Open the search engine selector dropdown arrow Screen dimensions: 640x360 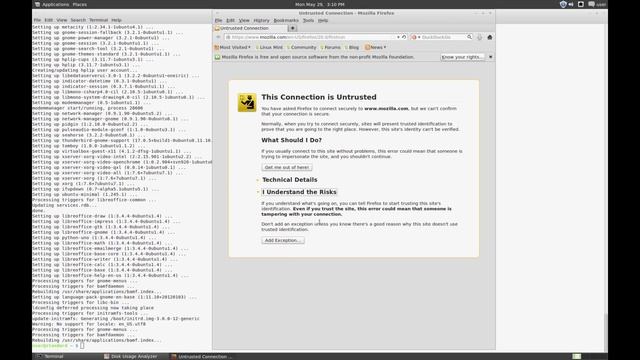point(419,37)
